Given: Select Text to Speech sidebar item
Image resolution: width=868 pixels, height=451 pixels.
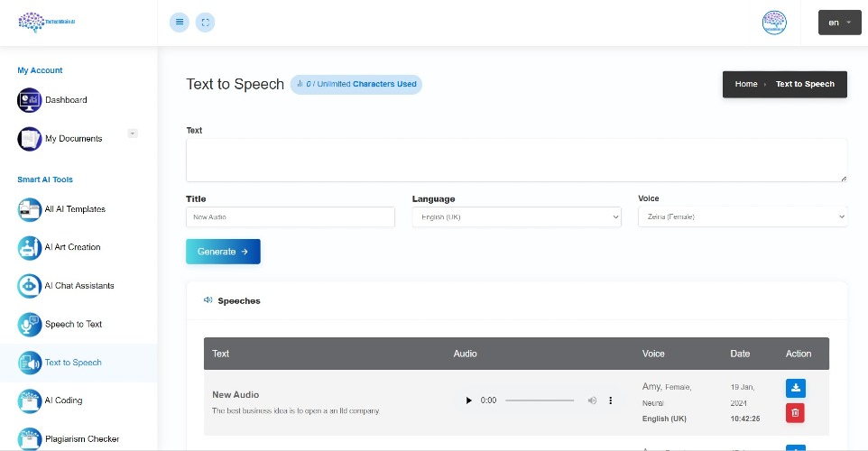Looking at the screenshot, I should (x=73, y=363).
